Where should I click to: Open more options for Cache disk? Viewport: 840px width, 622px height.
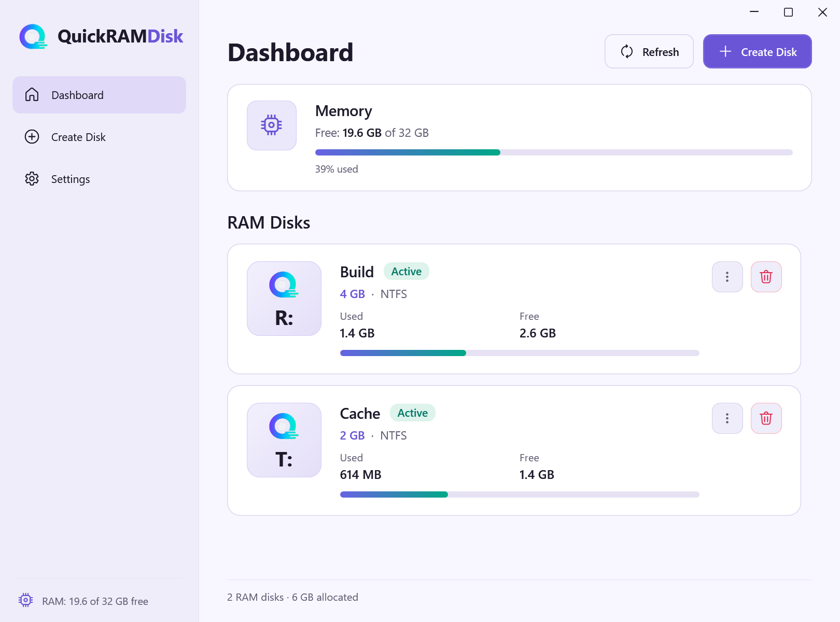coord(727,418)
